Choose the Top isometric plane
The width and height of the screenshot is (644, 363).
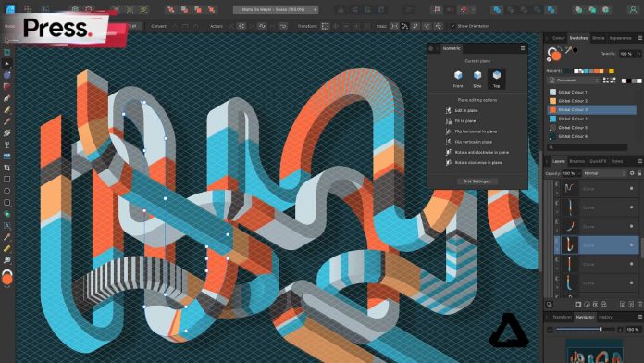pos(497,79)
